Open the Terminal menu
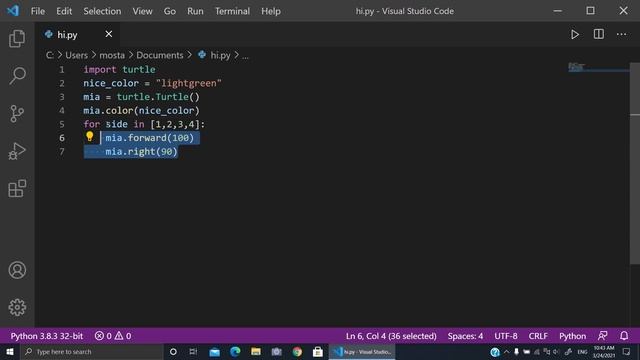640x360 pixels. (x=232, y=11)
